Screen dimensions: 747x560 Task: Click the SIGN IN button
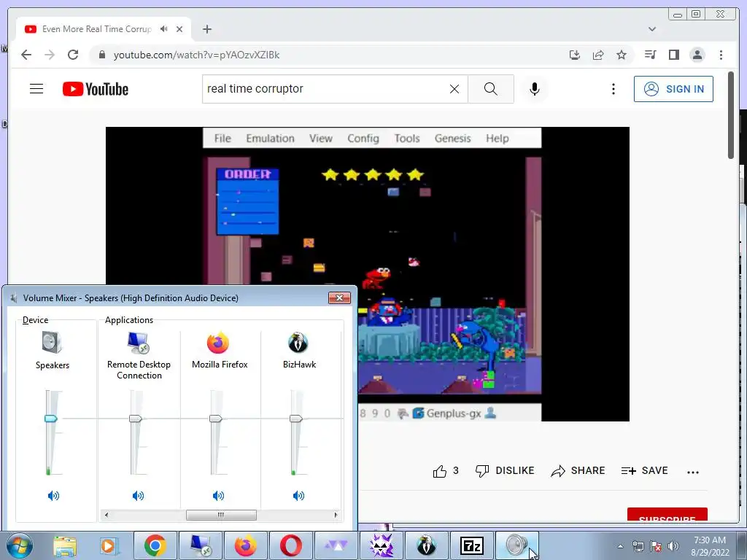(x=673, y=89)
